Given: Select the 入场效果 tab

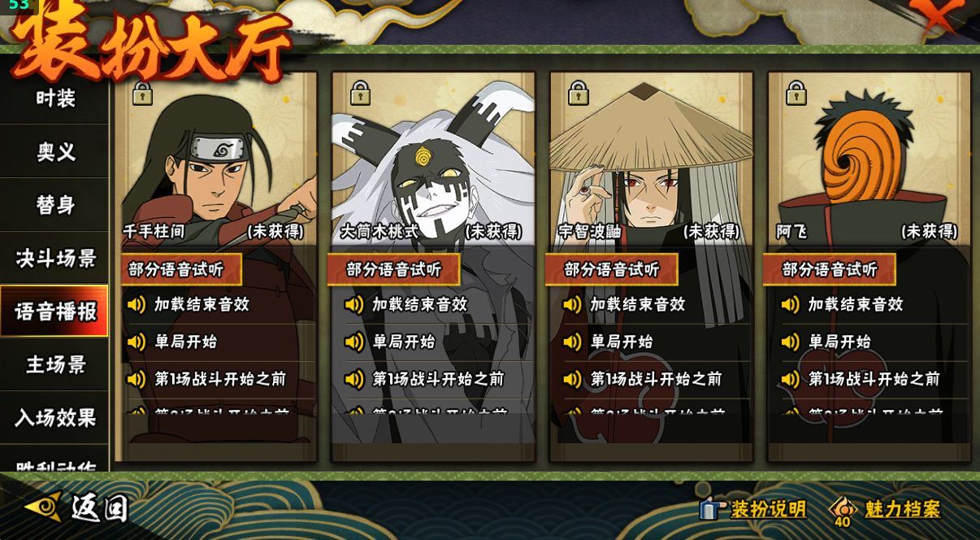Looking at the screenshot, I should pos(54,417).
